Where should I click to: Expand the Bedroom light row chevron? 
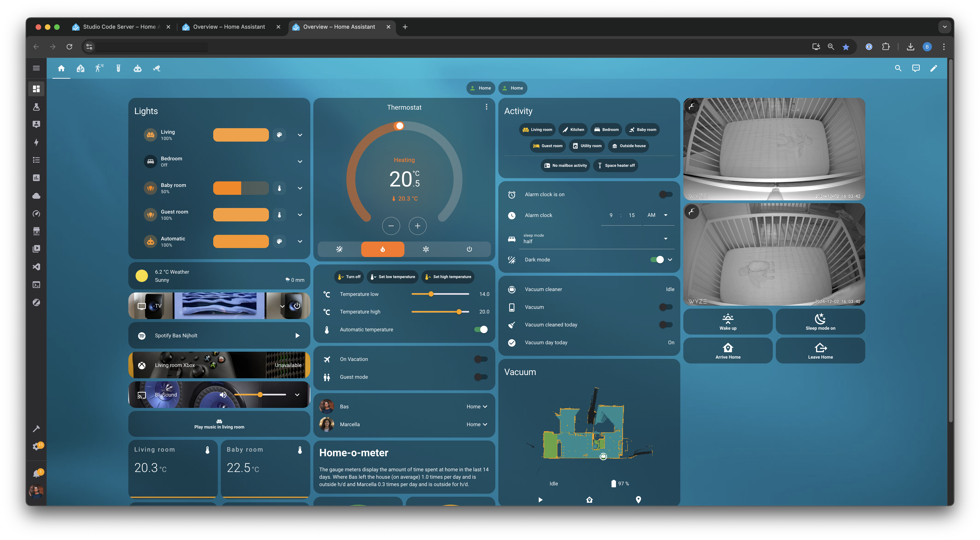[x=300, y=162]
